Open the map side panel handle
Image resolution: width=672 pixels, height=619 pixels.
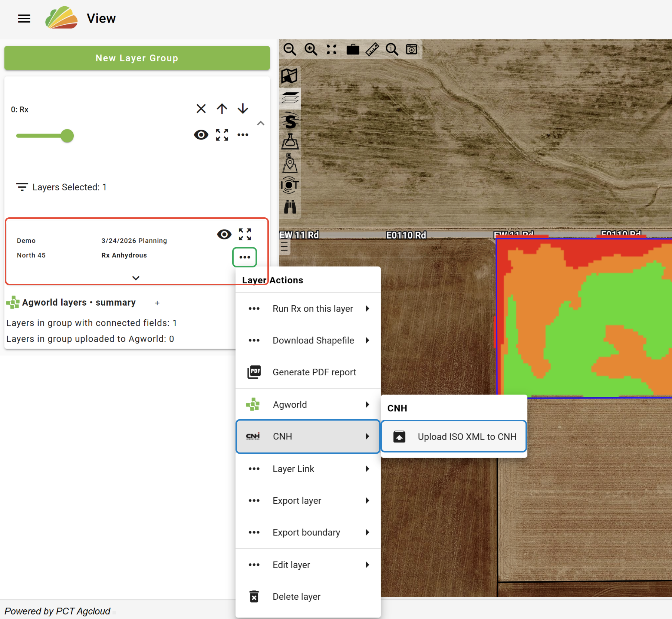[284, 246]
